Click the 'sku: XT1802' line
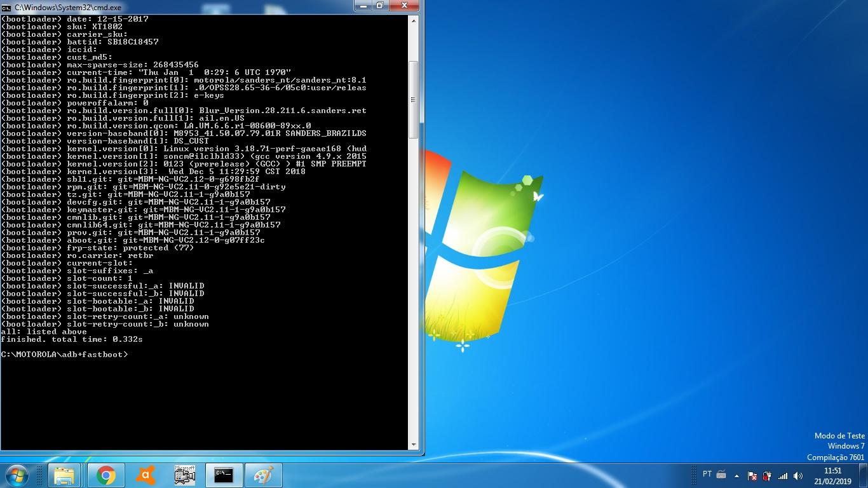868x488 pixels. [62, 27]
